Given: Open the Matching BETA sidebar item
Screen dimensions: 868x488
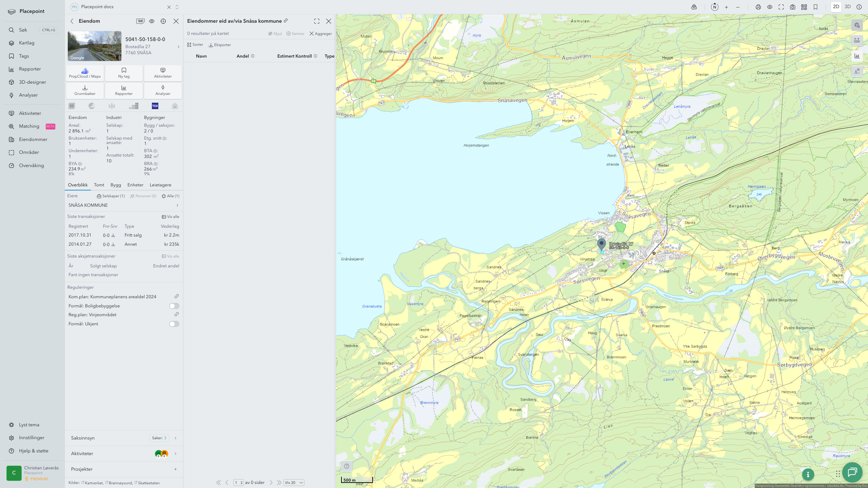Looking at the screenshot, I should [x=32, y=126].
